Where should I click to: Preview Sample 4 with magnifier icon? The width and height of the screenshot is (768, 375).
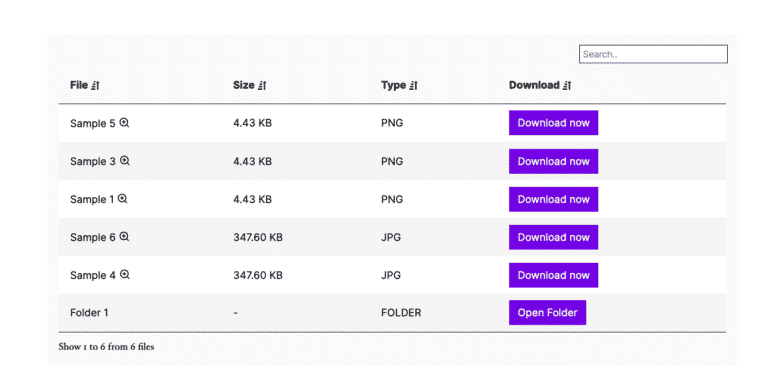(x=124, y=275)
